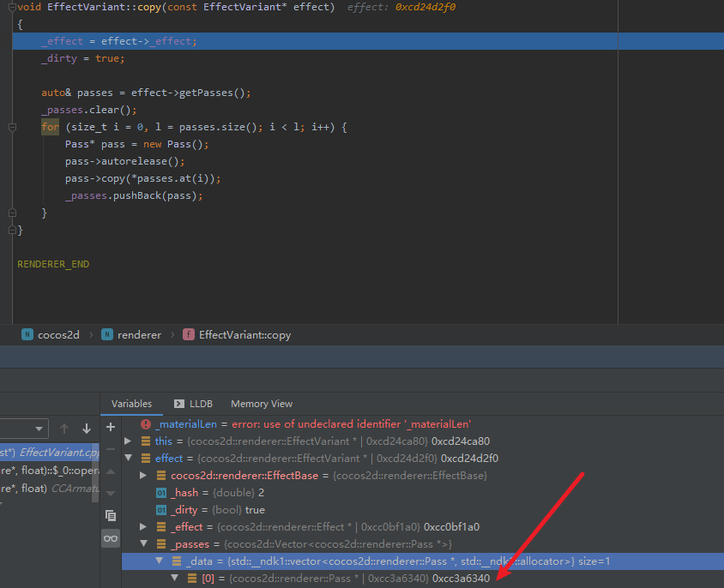Click the frames list vertical scrollbar

[95, 472]
